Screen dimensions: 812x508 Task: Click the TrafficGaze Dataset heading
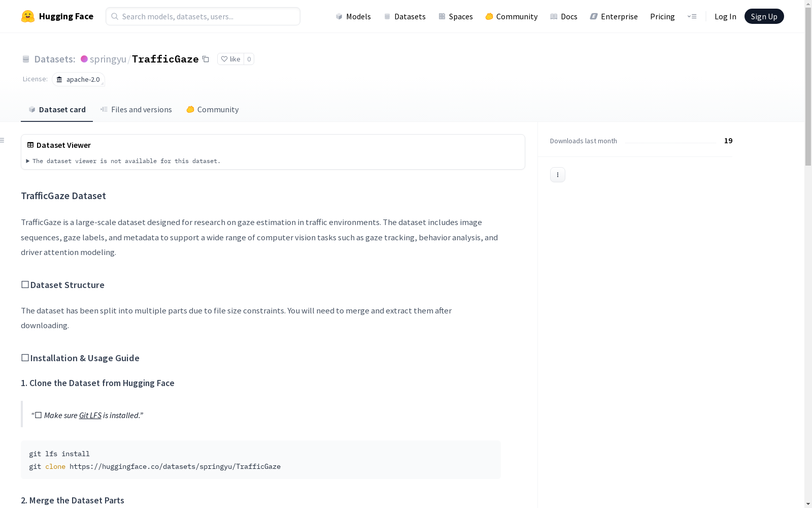point(63,196)
